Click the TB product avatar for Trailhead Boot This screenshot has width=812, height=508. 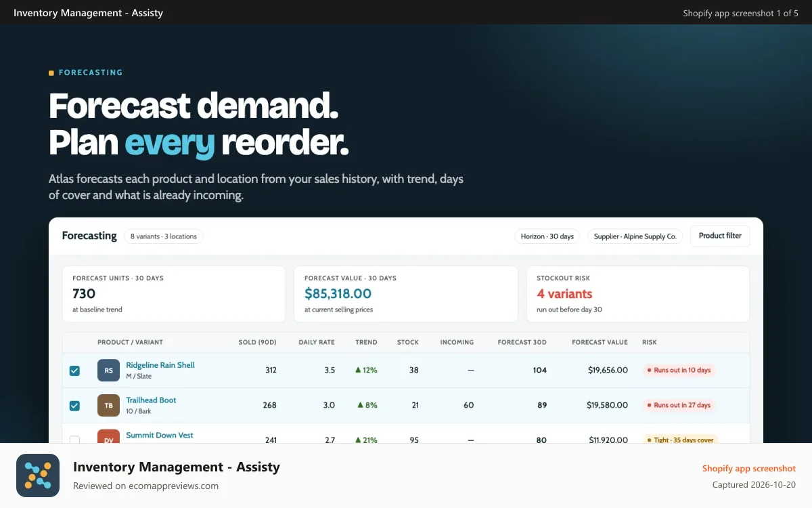click(x=108, y=406)
